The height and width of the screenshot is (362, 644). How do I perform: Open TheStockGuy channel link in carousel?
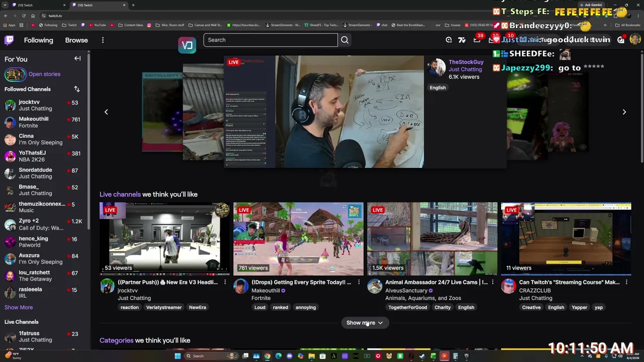(x=466, y=62)
